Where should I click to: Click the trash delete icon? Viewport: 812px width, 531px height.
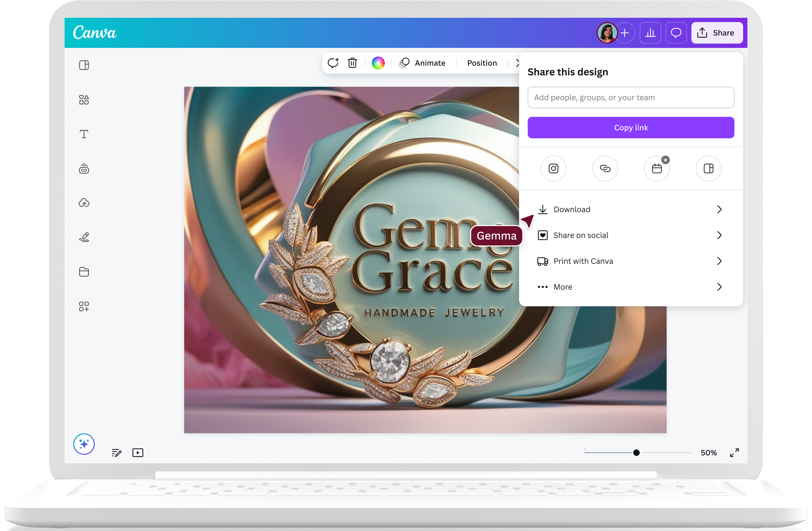point(352,63)
